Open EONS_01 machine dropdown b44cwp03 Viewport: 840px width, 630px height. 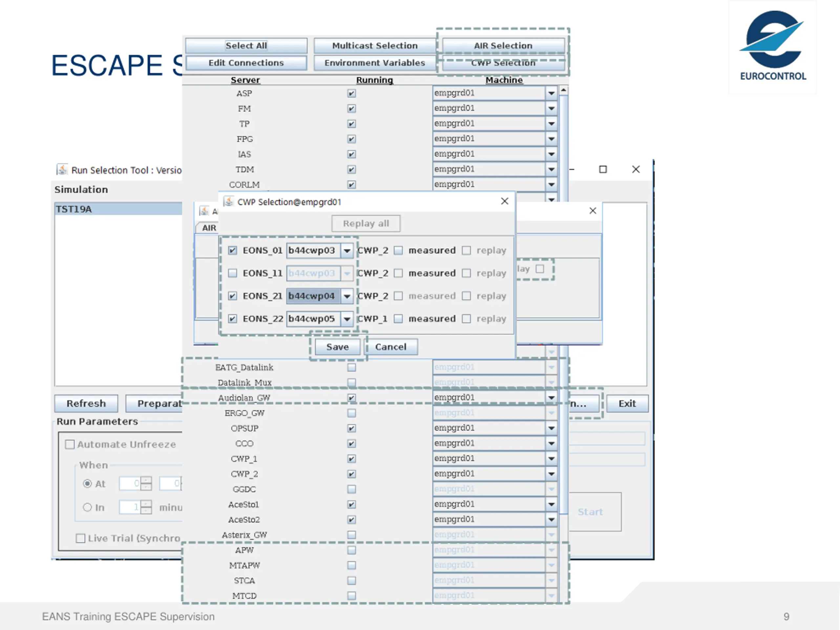pyautogui.click(x=347, y=251)
